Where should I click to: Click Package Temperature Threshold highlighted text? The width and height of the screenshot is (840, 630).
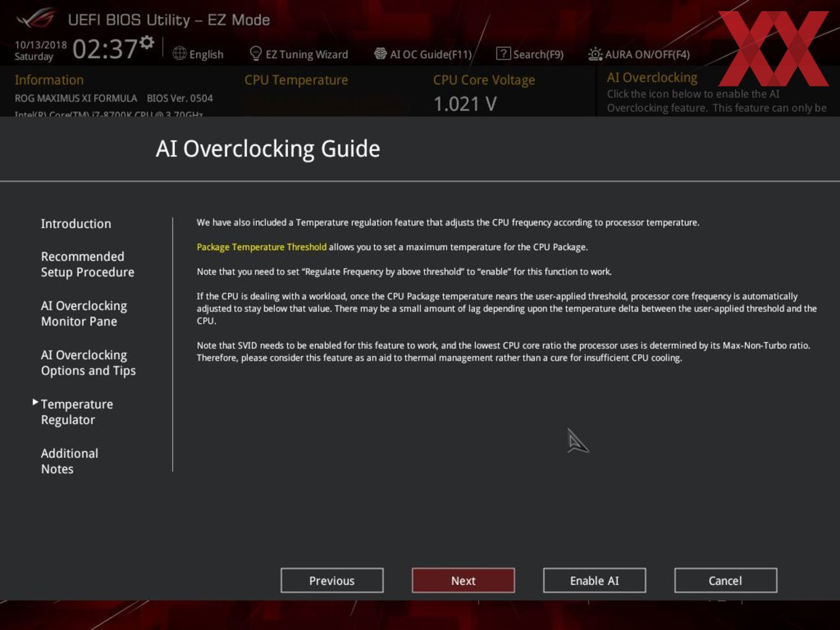[x=261, y=247]
